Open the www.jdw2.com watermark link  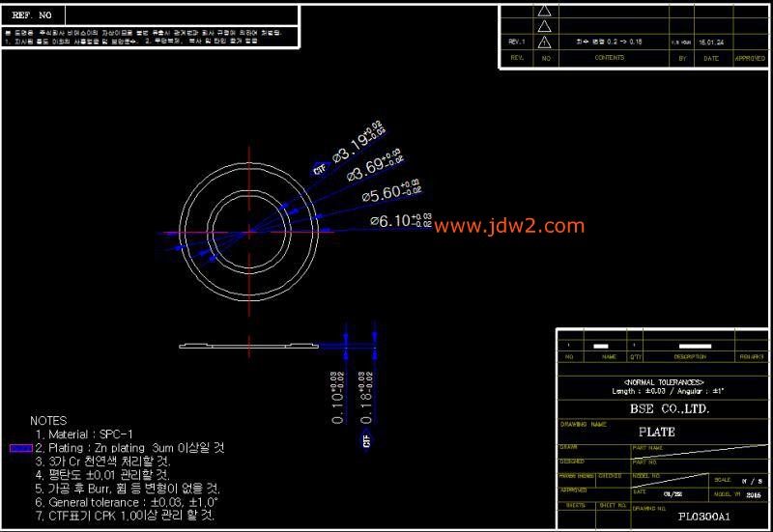(x=509, y=226)
